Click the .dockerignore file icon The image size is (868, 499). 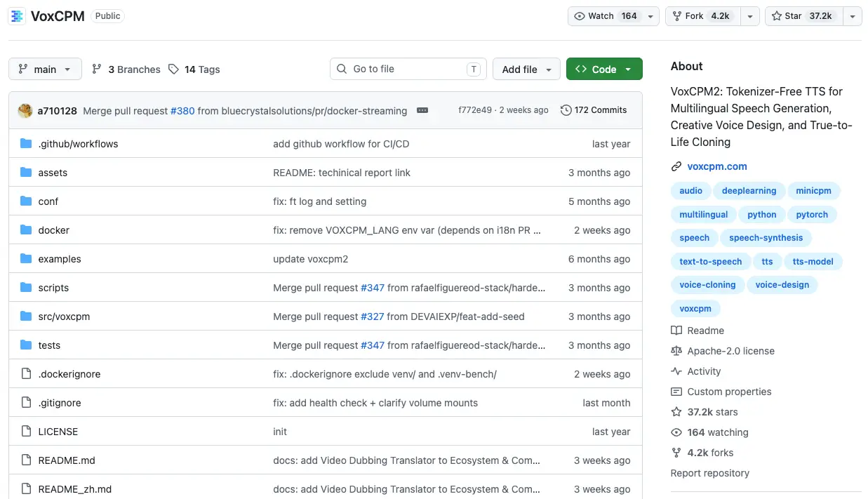coord(26,374)
